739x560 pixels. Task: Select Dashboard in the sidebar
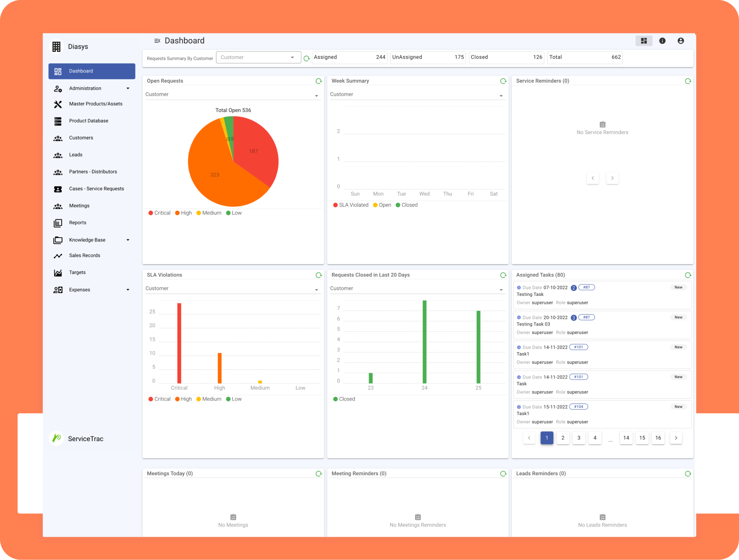click(x=92, y=71)
